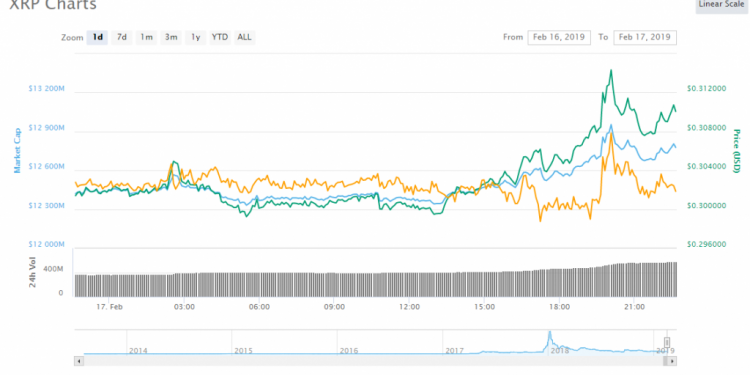Screen dimensions: 750x375
Task: Click the $12 600M axis label
Action: [46, 166]
